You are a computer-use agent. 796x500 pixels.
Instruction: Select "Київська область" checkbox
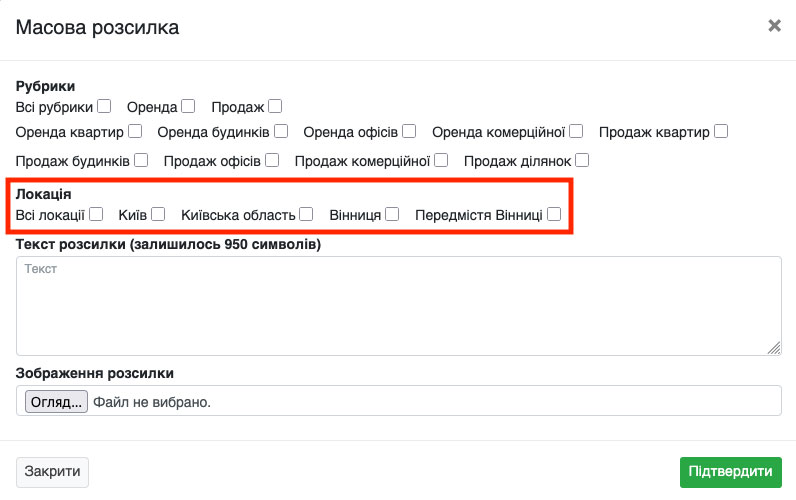pos(306,213)
